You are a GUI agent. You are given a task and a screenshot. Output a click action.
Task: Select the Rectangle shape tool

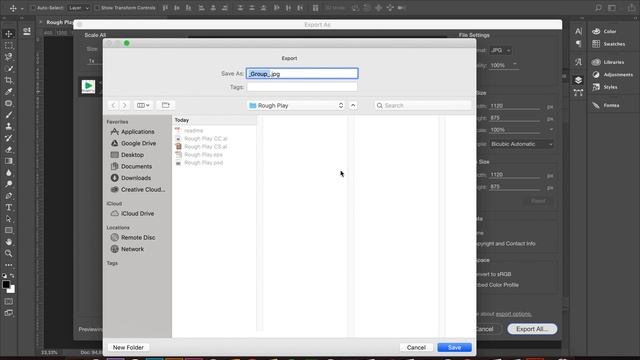(x=9, y=230)
